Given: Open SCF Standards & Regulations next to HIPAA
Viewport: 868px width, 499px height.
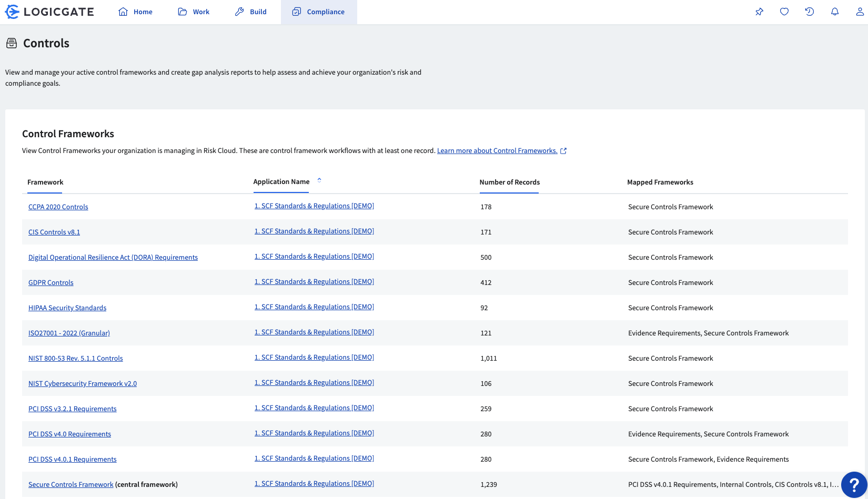Looking at the screenshot, I should 314,307.
